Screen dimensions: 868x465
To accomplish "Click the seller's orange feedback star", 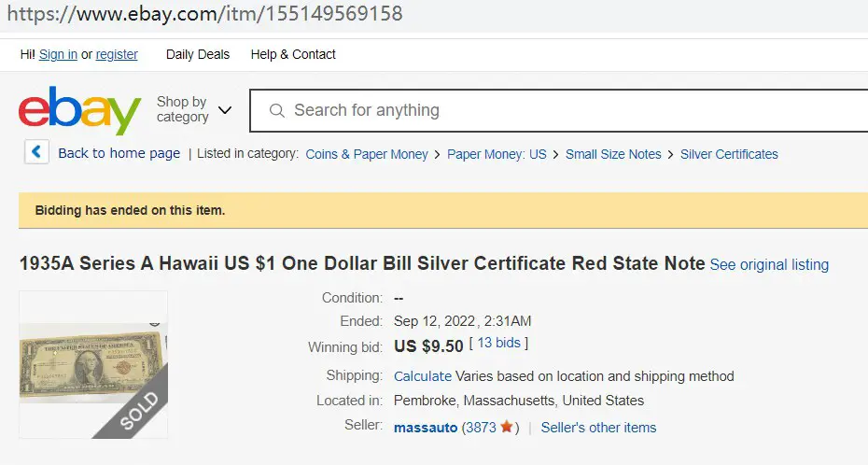I will (506, 427).
